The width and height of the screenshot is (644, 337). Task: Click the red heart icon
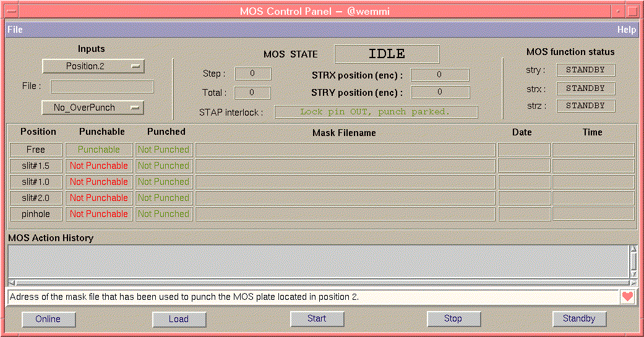click(x=627, y=297)
